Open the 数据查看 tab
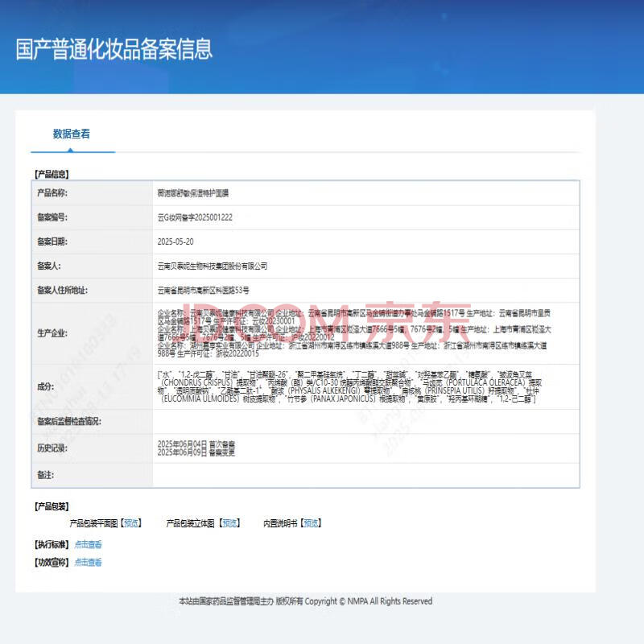 click(x=72, y=134)
